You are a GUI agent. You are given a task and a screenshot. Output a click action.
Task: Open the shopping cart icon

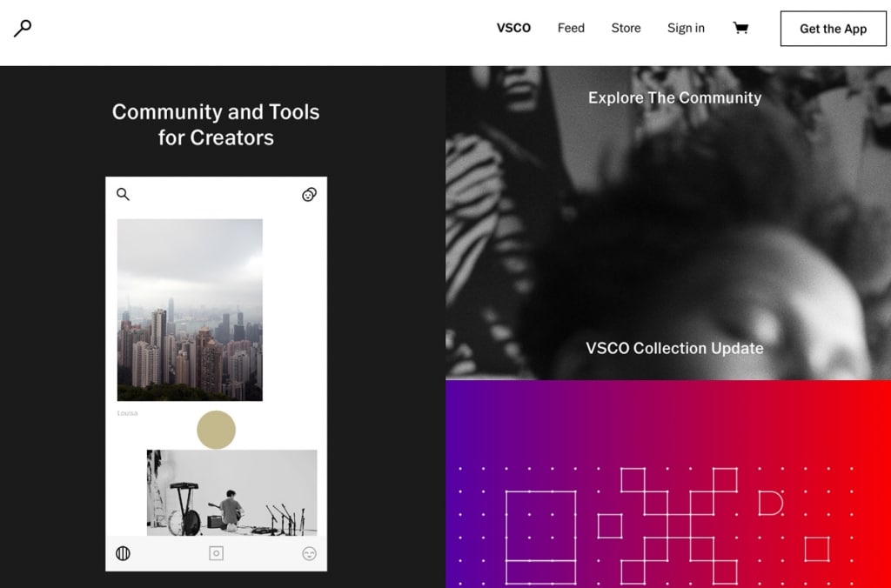pos(740,28)
